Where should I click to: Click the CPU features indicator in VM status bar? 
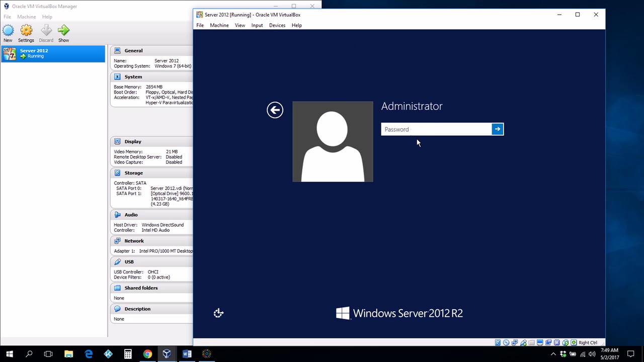click(x=557, y=342)
